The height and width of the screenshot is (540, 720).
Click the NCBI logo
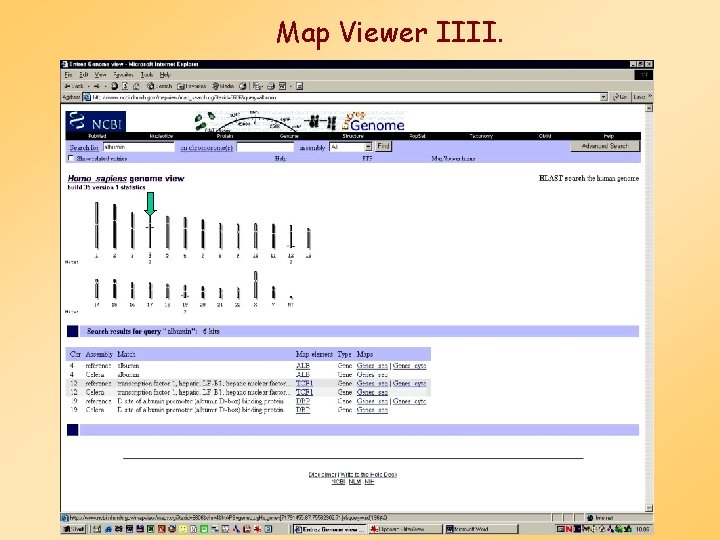[96, 121]
